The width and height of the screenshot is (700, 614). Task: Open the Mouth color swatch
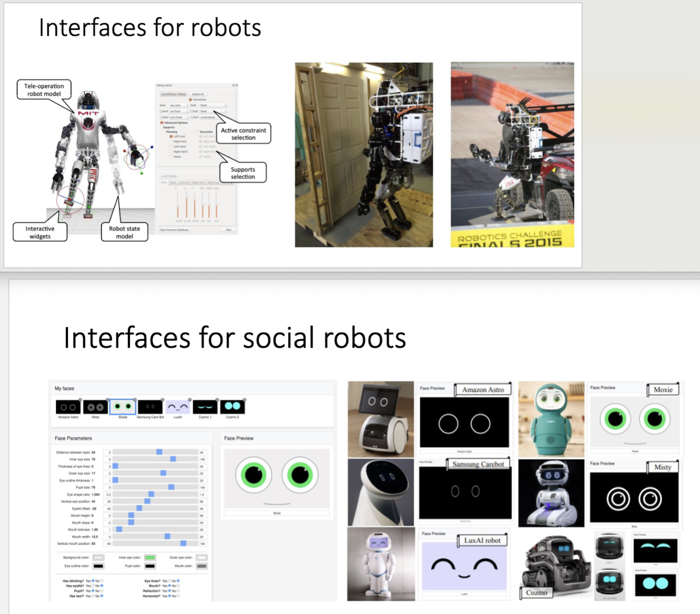click(202, 566)
